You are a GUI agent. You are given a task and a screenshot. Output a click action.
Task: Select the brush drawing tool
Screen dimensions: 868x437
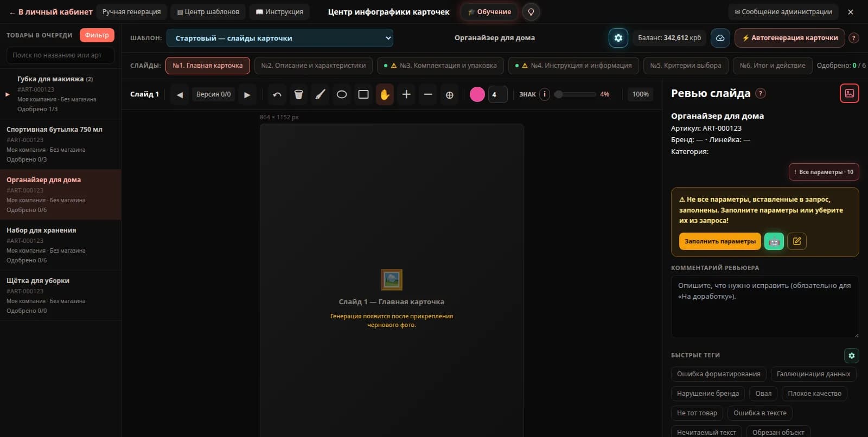coord(320,94)
